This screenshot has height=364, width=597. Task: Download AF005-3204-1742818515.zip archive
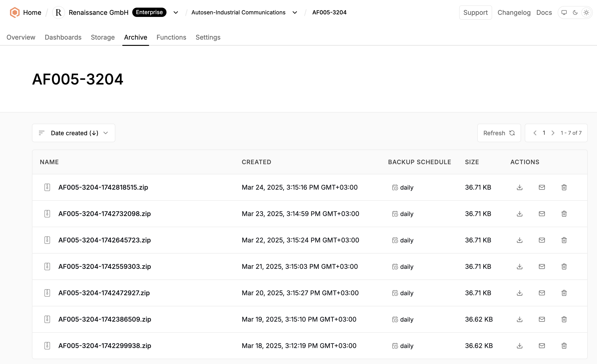tap(519, 187)
